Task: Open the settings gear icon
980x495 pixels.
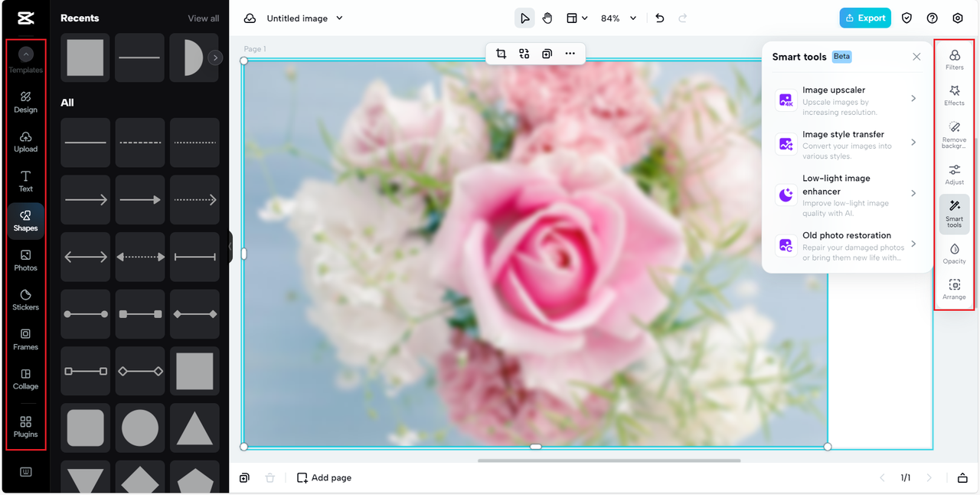Action: click(958, 18)
